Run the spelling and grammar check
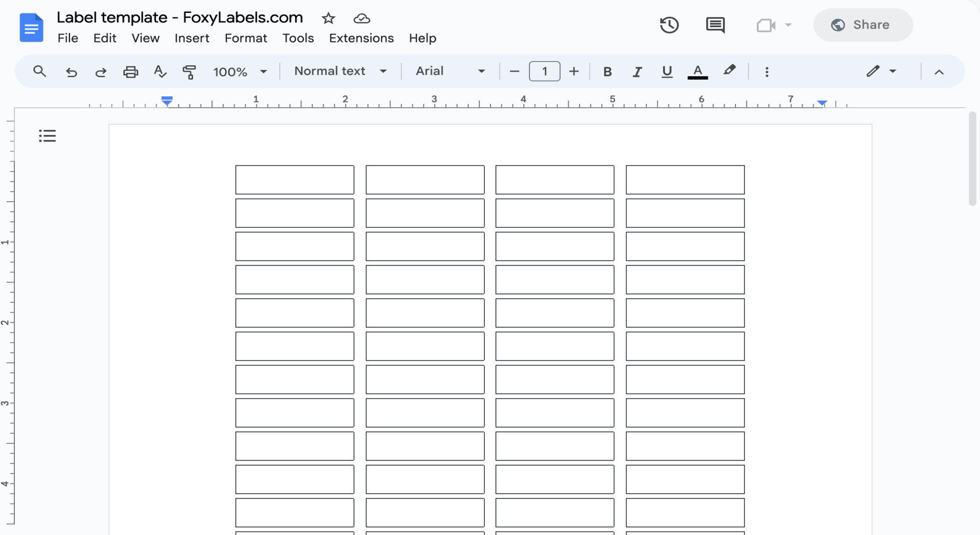Viewport: 980px width, 535px height. click(x=160, y=72)
